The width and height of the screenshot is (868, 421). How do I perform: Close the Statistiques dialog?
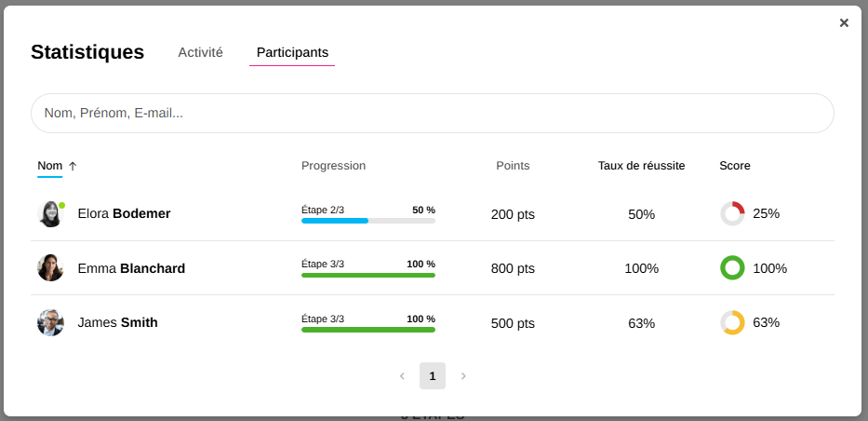coord(844,23)
